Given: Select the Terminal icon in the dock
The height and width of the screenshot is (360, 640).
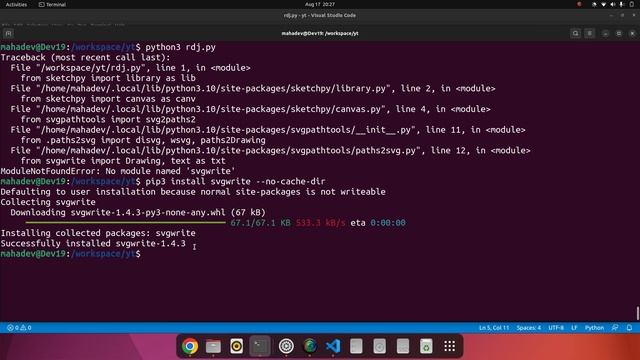Looking at the screenshot, I should (x=260, y=346).
